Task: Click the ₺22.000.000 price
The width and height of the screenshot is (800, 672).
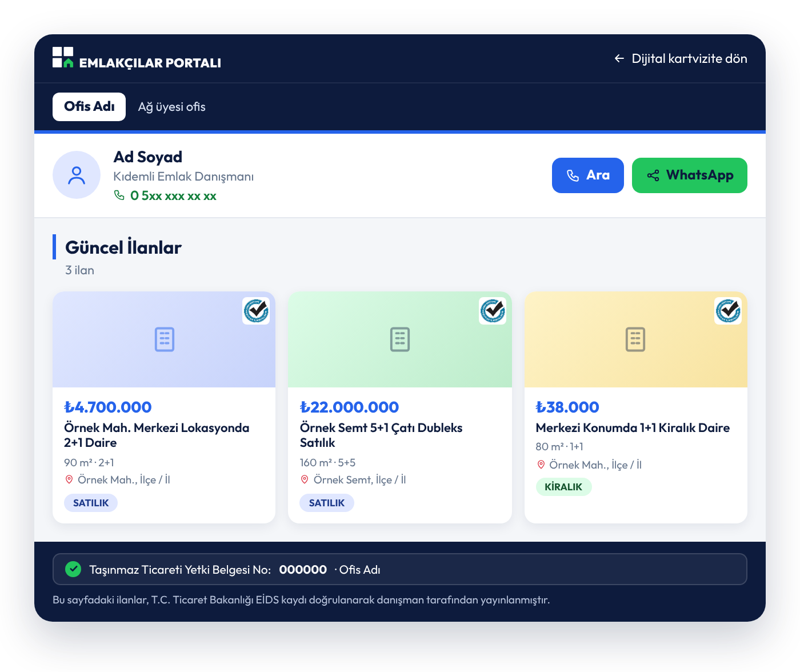Action: coord(349,407)
